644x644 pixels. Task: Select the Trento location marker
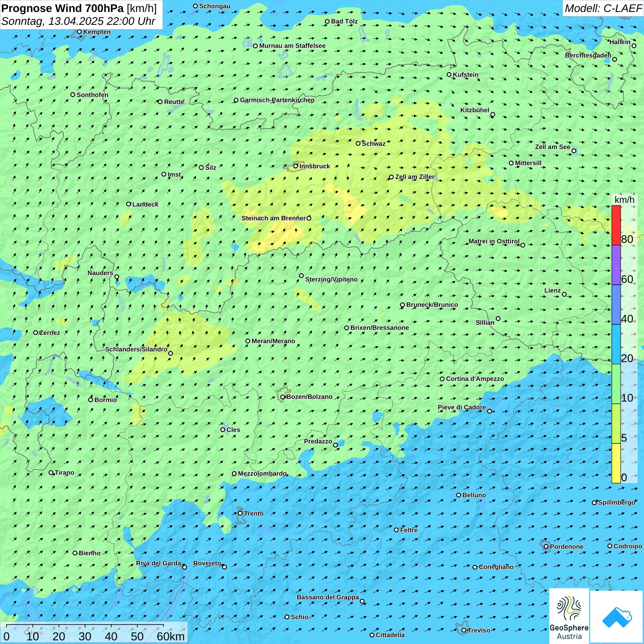240,513
